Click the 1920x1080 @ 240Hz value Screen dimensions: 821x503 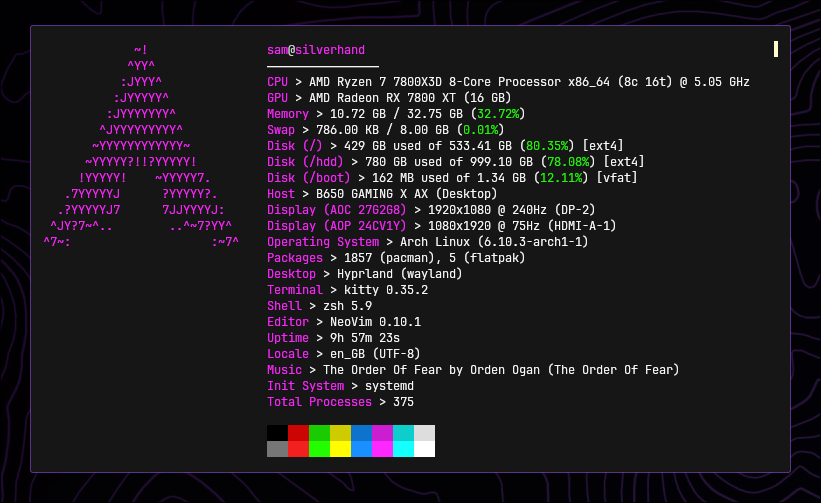coord(487,210)
